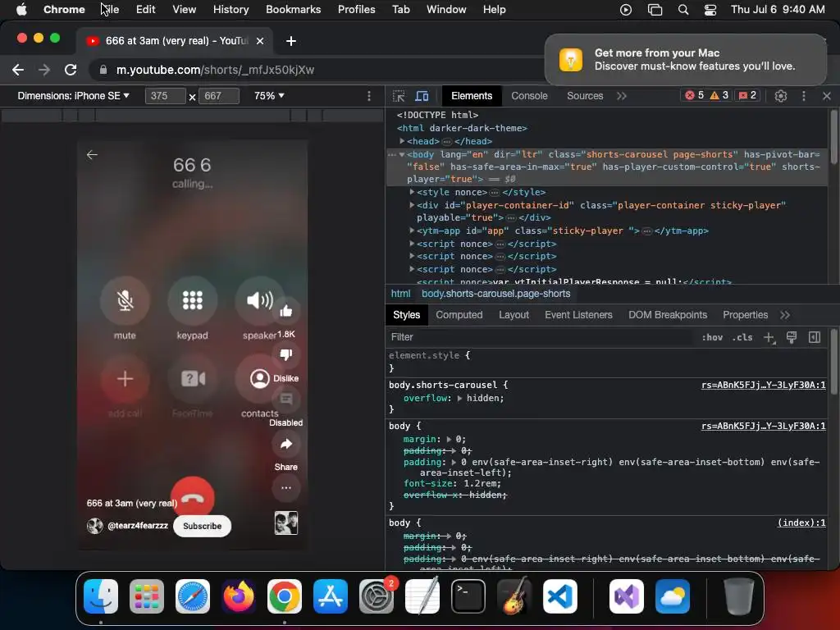Open DevTools three-dot customize menu
This screenshot has height=630, width=840.
pos(804,96)
